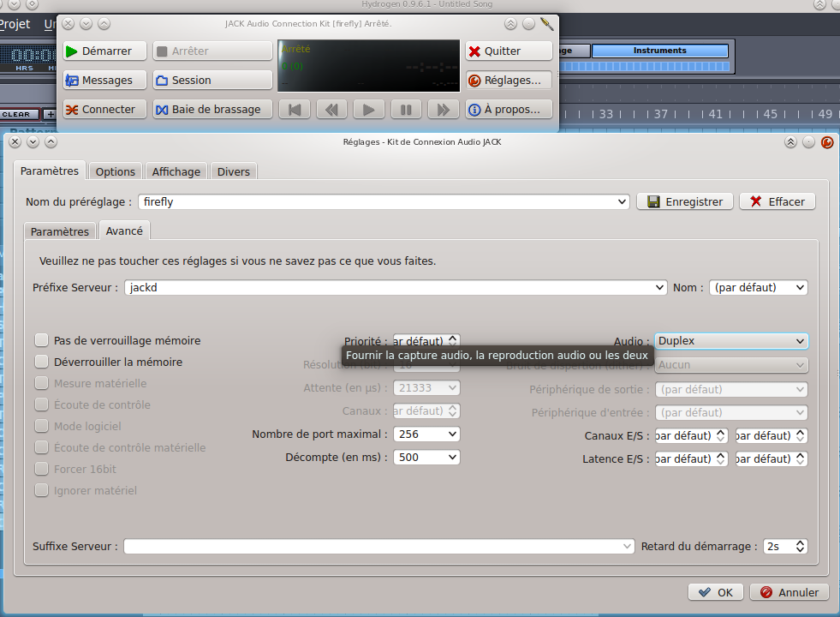Open the Baie de brassage patchbay
The width and height of the screenshot is (840, 617).
(212, 109)
